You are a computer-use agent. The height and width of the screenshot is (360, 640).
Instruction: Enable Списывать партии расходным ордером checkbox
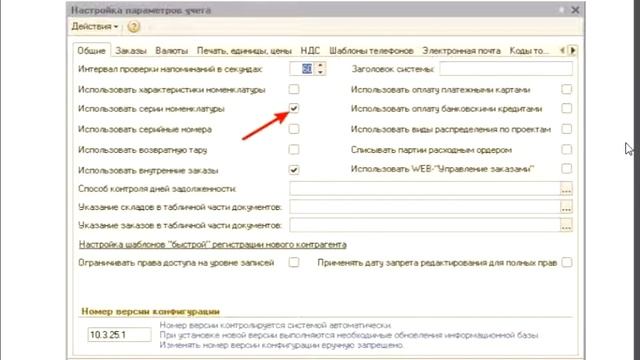click(567, 149)
